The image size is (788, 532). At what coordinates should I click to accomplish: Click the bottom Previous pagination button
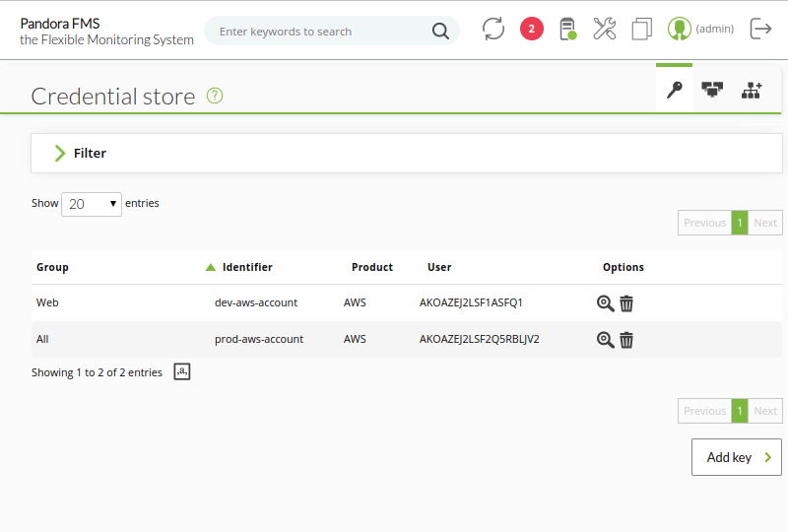[704, 411]
